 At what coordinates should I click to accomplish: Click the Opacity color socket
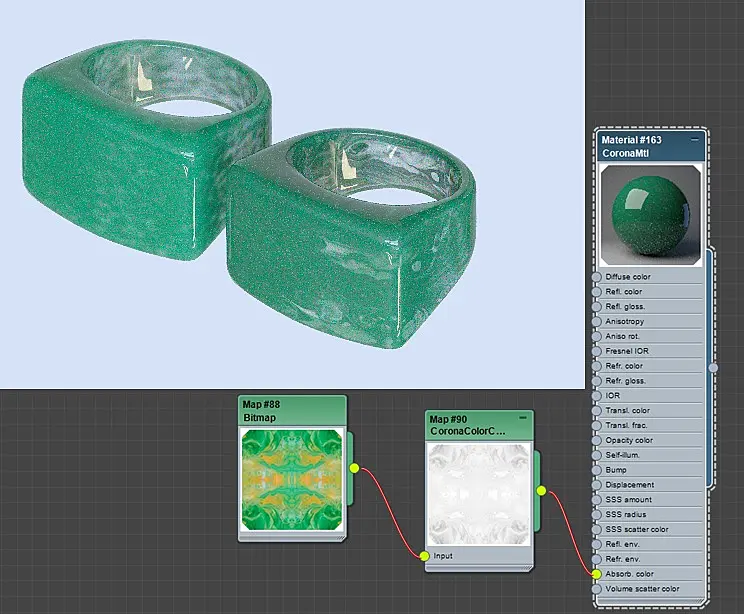coord(596,440)
